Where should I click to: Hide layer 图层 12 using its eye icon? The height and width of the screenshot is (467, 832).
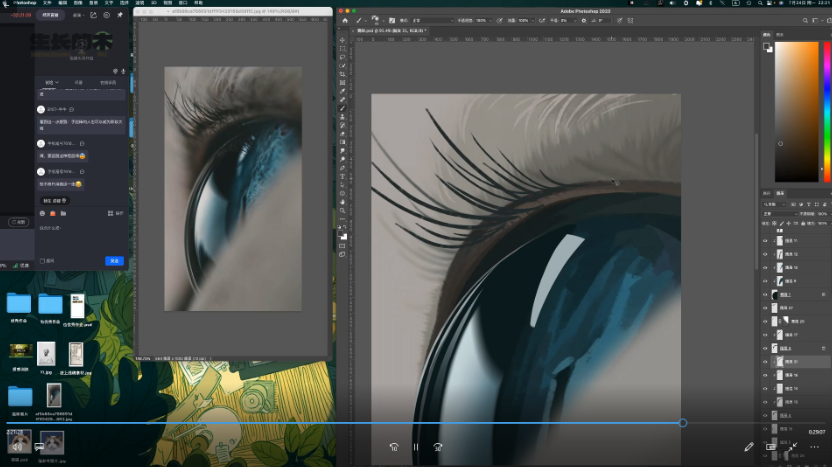[x=765, y=254]
